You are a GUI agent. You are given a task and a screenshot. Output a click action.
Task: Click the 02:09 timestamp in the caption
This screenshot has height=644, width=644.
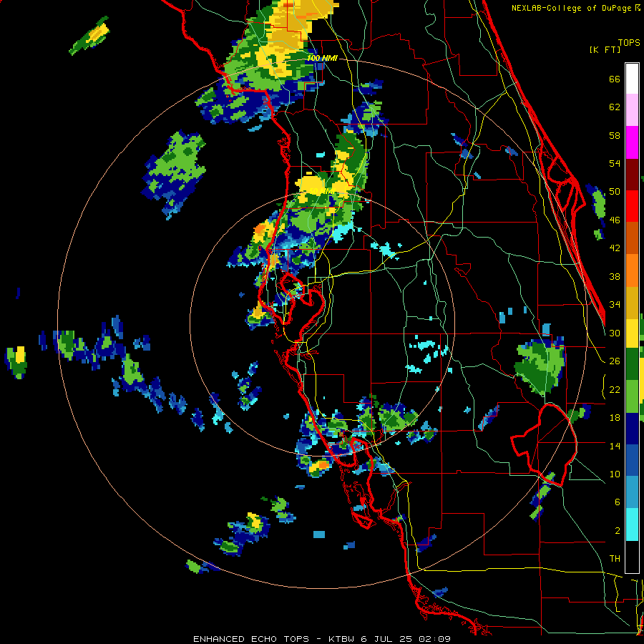434,639
